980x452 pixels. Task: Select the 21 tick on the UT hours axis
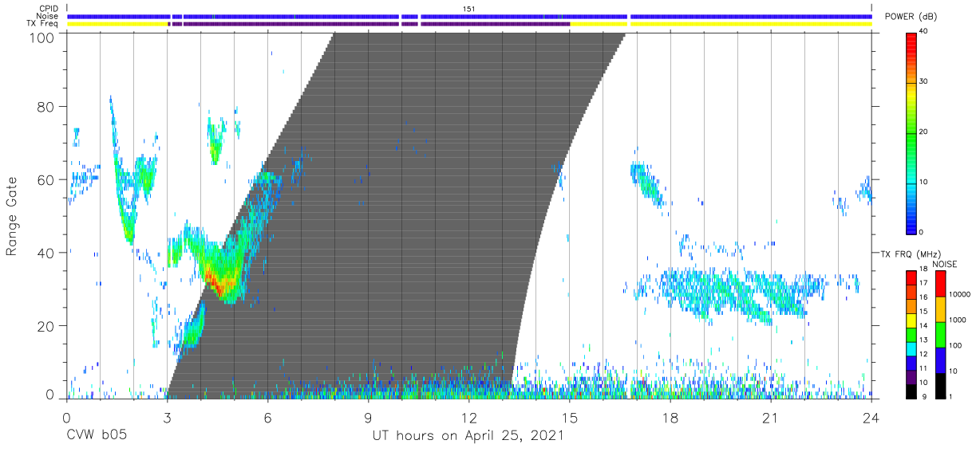(771, 417)
